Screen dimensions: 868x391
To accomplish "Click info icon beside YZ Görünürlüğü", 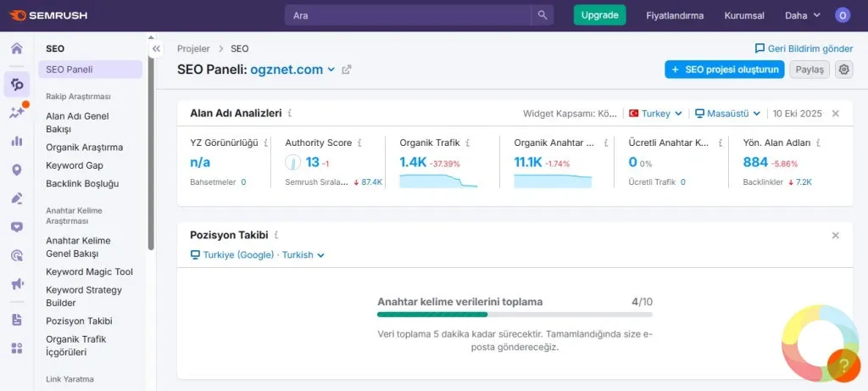I will tap(265, 142).
